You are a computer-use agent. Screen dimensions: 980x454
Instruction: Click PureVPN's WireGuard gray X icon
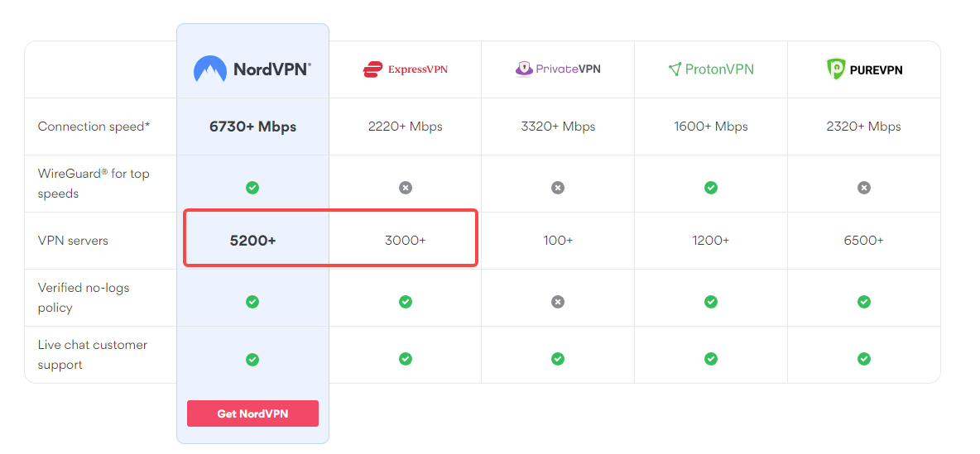tap(864, 188)
